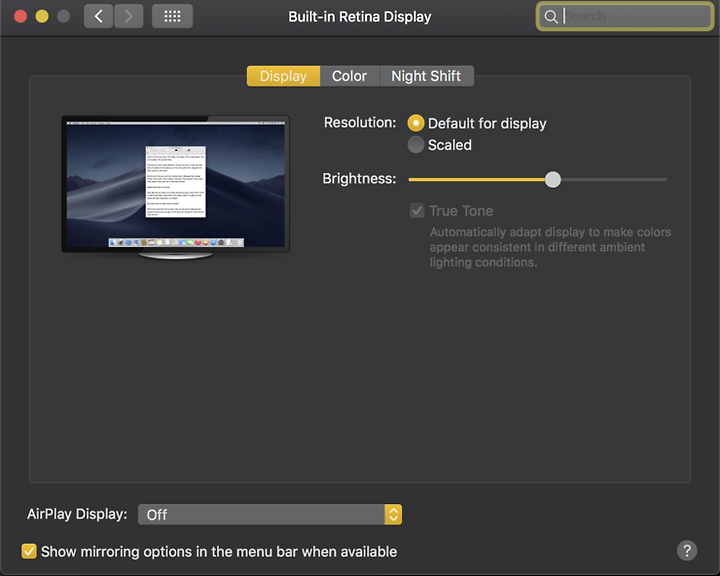Open the AirPlay Display dropdown
This screenshot has width=720, height=576.
[x=270, y=514]
